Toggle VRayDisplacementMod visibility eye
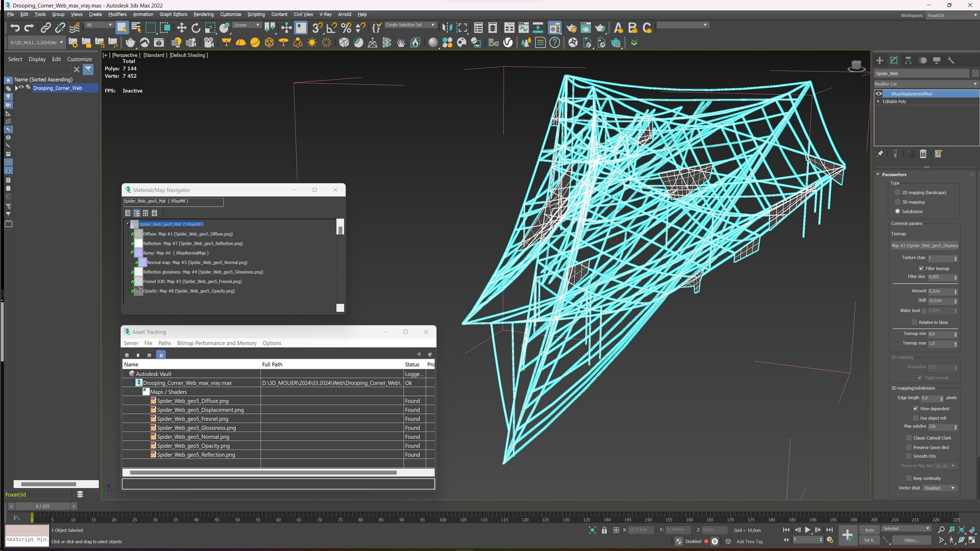 click(x=879, y=94)
